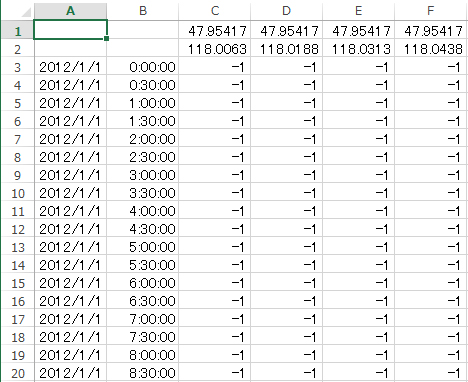Select the 8:30:00 time cell

click(143, 373)
